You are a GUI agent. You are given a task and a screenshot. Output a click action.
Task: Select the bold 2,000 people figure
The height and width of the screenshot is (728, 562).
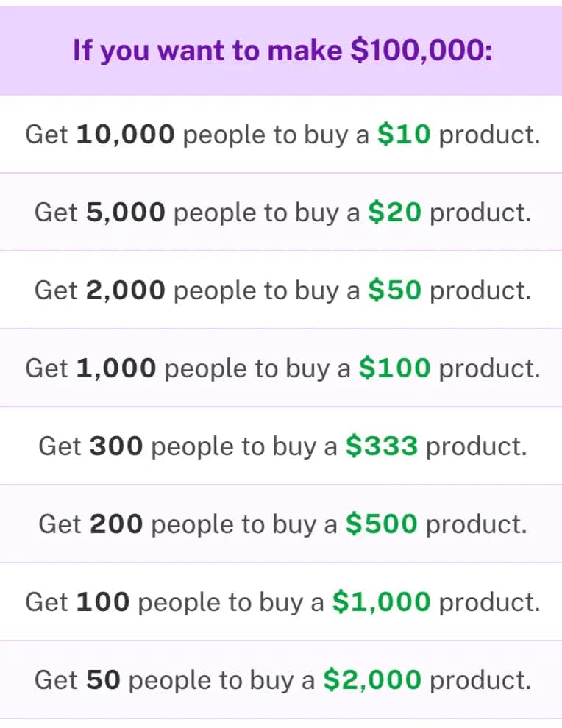point(126,290)
